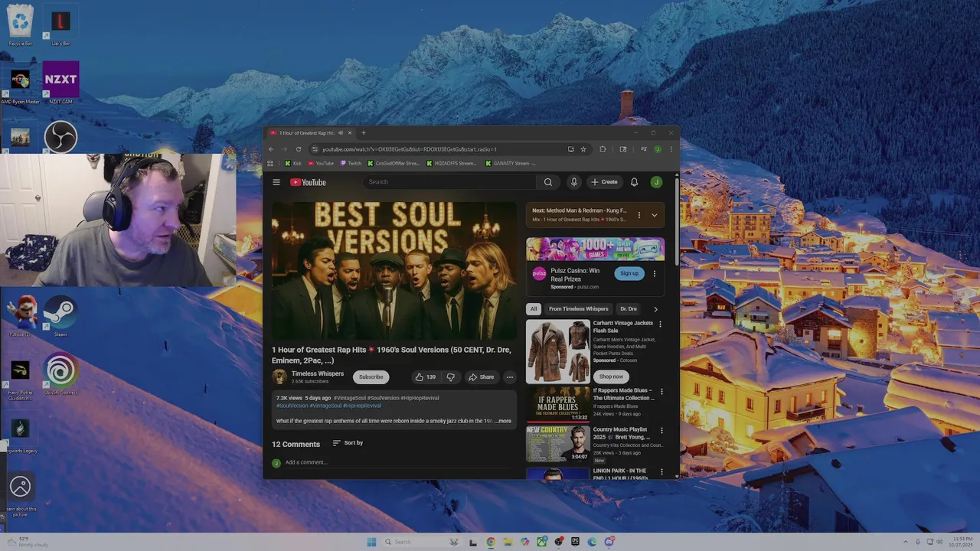
Task: Open the browser extensions puzzle icon
Action: pyautogui.click(x=603, y=149)
